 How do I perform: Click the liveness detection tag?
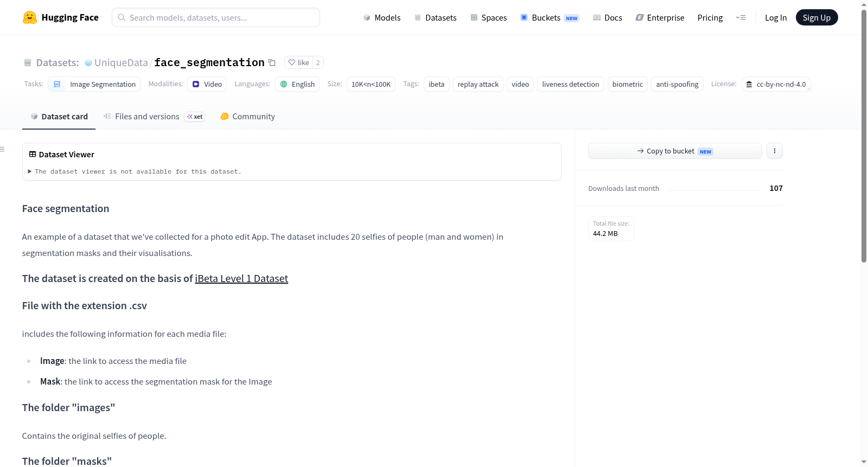[x=571, y=84]
